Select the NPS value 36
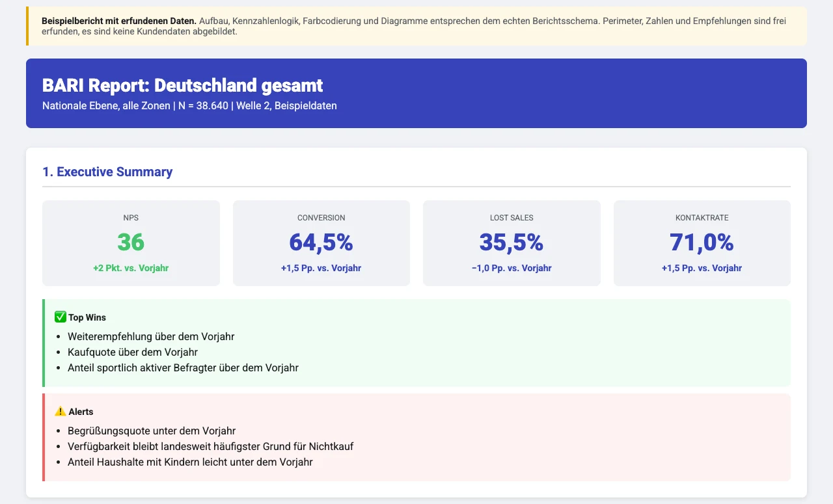Screen dimensions: 833x504 131,242
